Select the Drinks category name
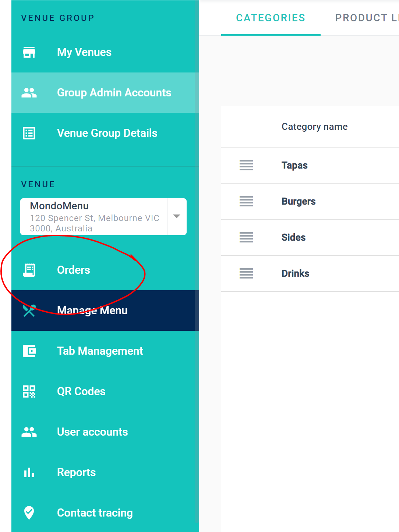The width and height of the screenshot is (399, 532). [295, 273]
